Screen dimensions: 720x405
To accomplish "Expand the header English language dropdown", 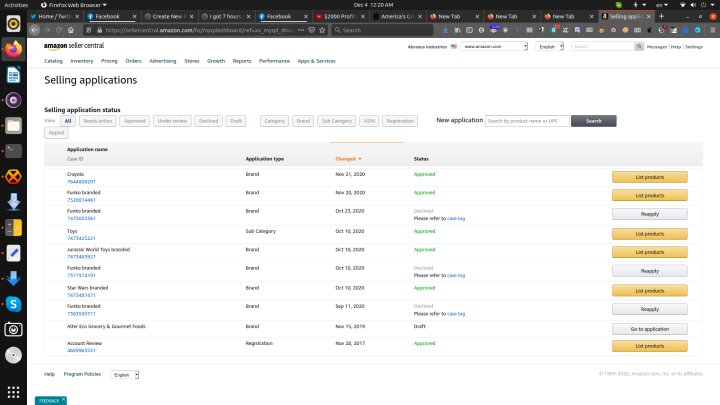I will click(x=550, y=47).
